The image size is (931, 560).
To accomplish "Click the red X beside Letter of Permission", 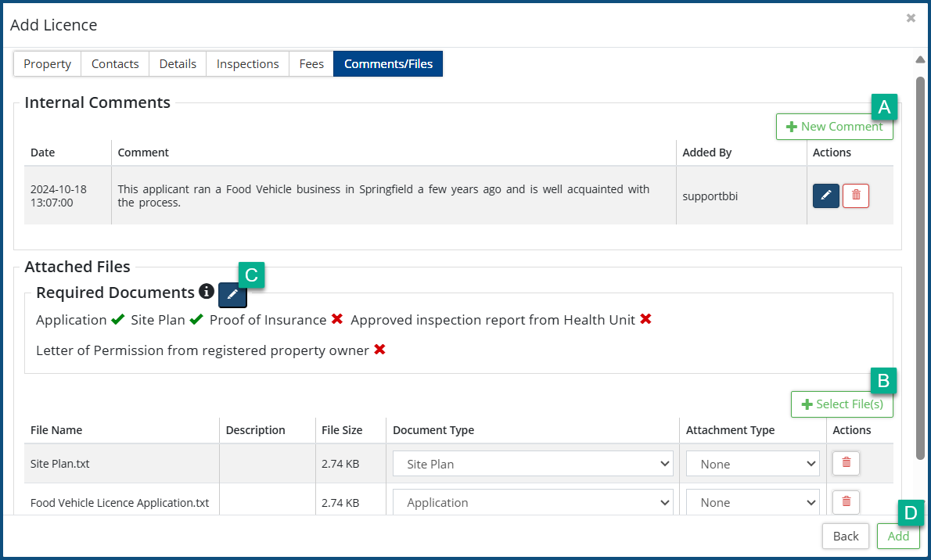I will (380, 350).
